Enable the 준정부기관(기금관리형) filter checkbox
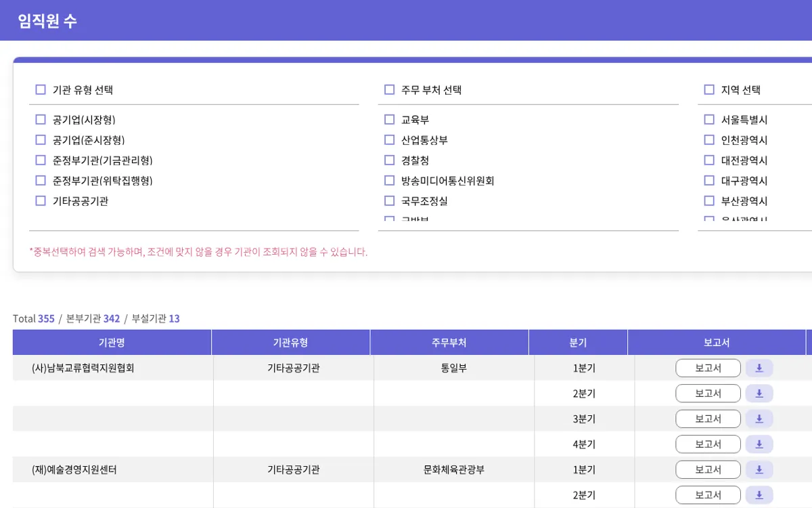 (x=41, y=161)
